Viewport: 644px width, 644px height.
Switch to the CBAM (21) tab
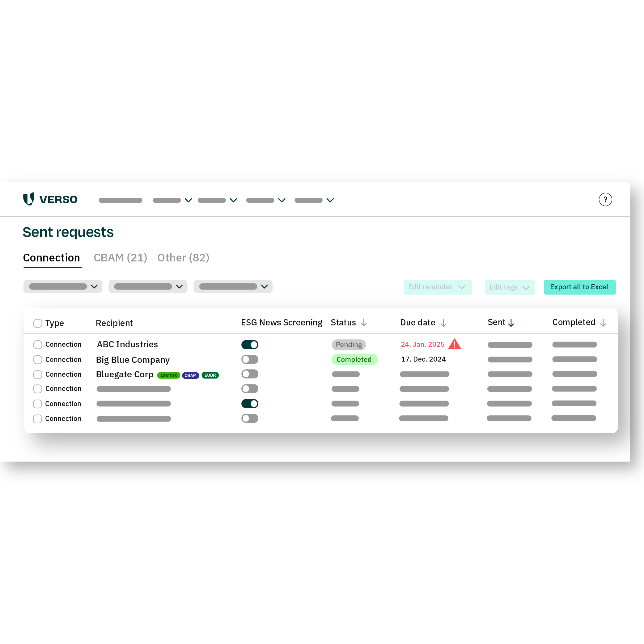coord(120,258)
